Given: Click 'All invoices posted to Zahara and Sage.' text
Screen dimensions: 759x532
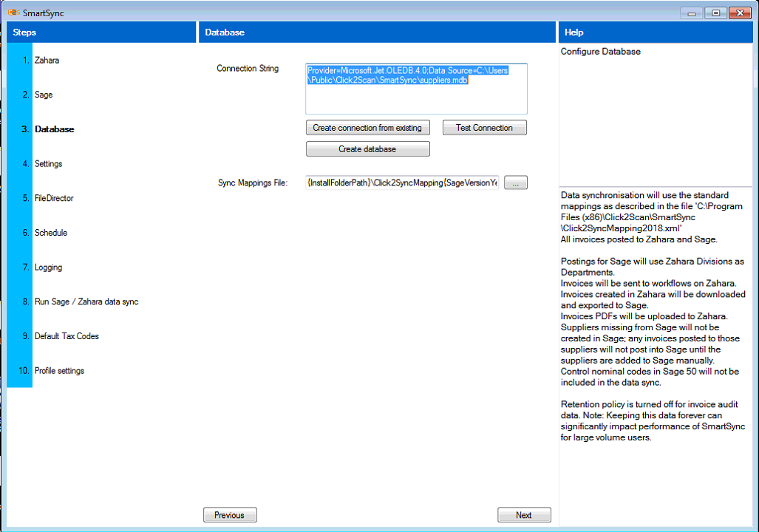Looking at the screenshot, I should click(x=639, y=239).
